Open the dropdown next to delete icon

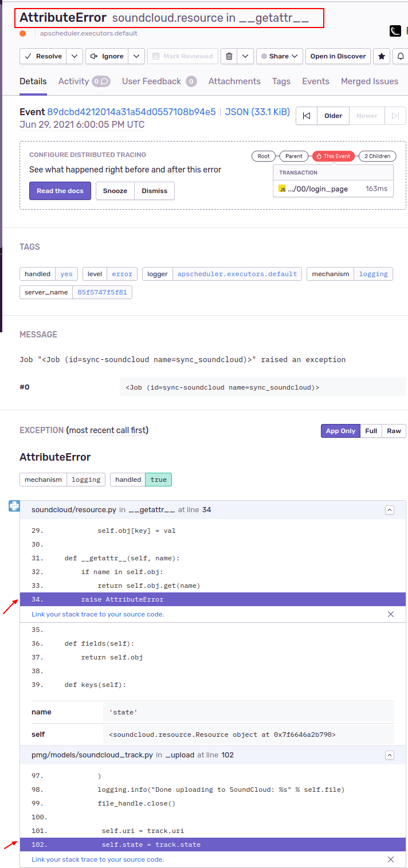pos(245,56)
